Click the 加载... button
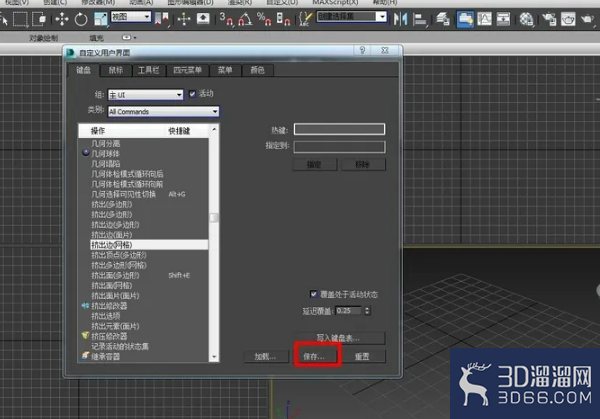 point(266,356)
